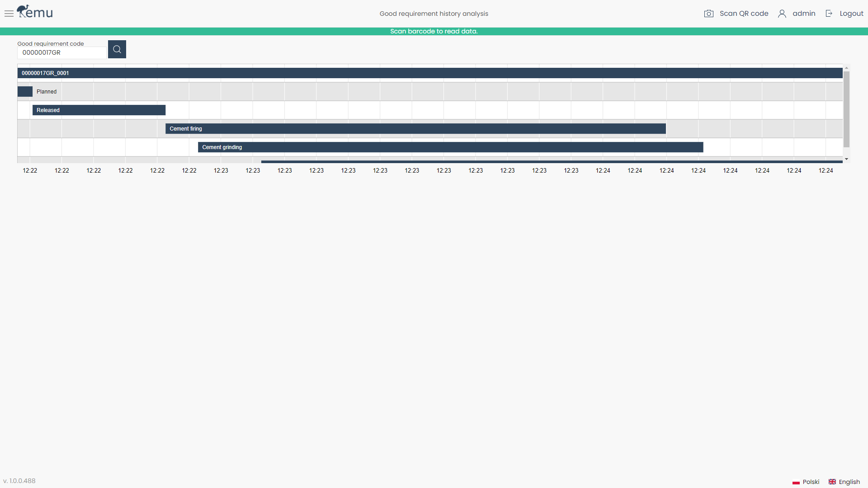Select the Released bar in the chart
Image resolution: width=868 pixels, height=488 pixels.
tap(99, 110)
